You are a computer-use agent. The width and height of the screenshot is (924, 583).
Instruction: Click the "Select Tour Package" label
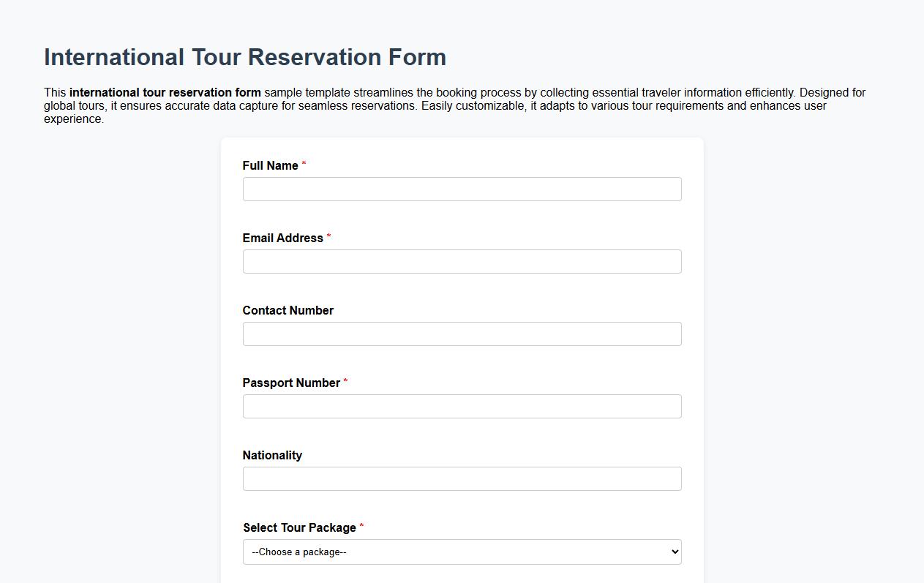[x=300, y=527]
